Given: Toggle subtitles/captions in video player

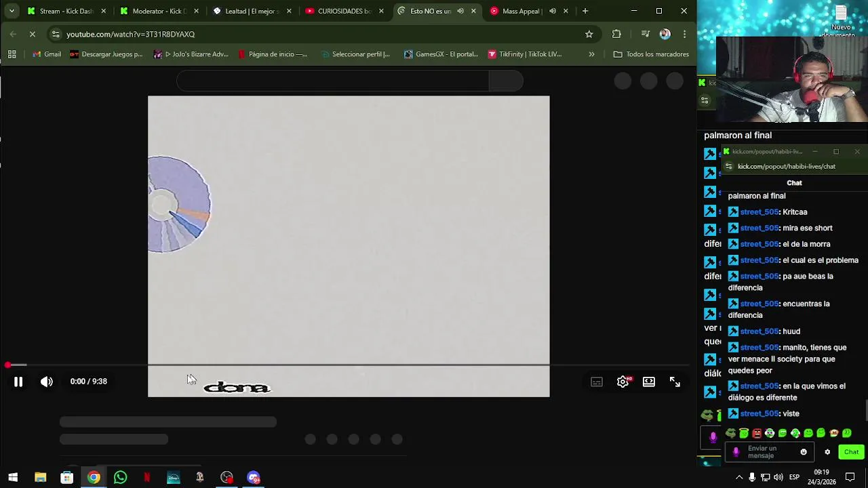Looking at the screenshot, I should (597, 382).
